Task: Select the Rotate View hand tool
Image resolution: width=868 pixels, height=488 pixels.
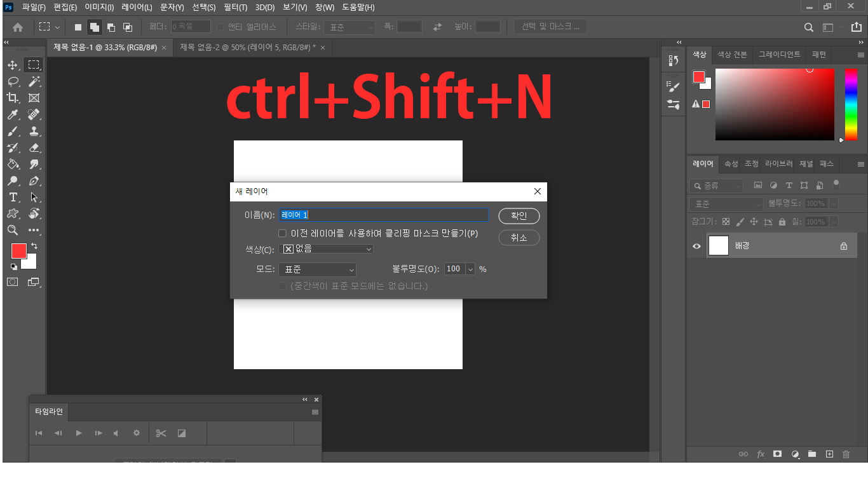Action: pyautogui.click(x=34, y=213)
